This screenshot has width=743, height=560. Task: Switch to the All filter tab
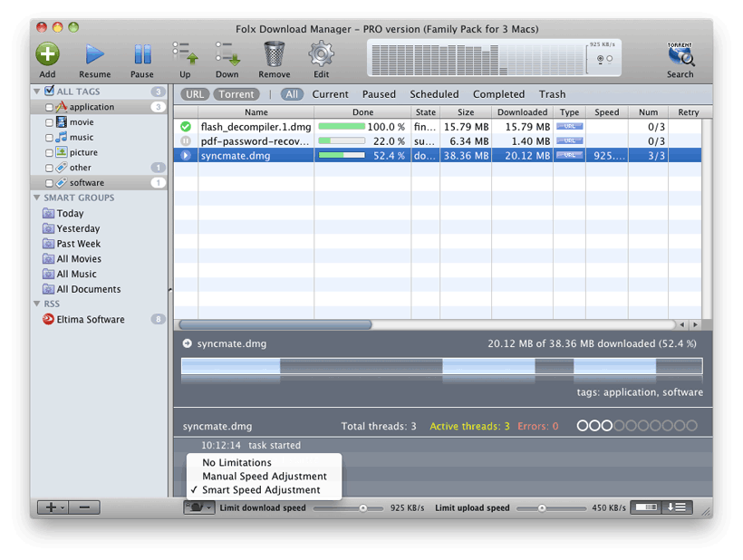click(x=292, y=94)
